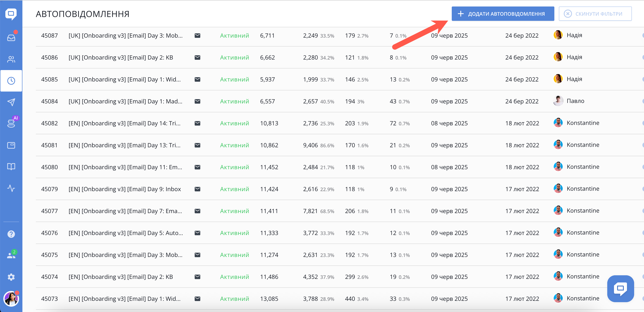Click the email icon in row 45080
The height and width of the screenshot is (312, 644).
197,167
